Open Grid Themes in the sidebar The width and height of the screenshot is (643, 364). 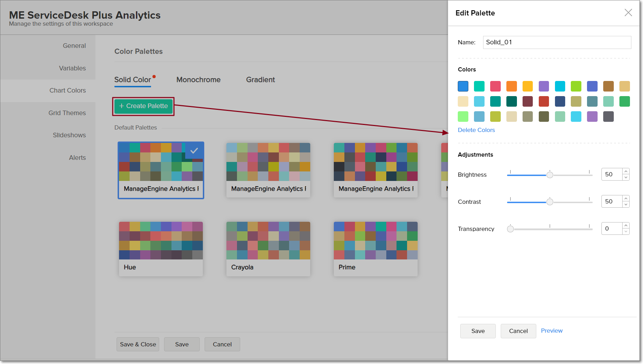[67, 113]
